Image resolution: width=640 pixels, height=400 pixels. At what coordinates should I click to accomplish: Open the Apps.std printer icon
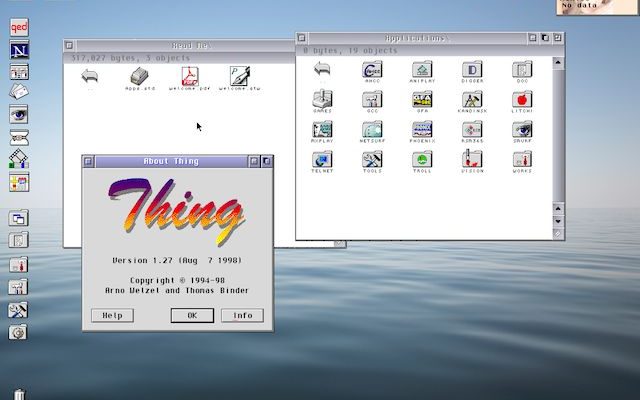click(139, 76)
